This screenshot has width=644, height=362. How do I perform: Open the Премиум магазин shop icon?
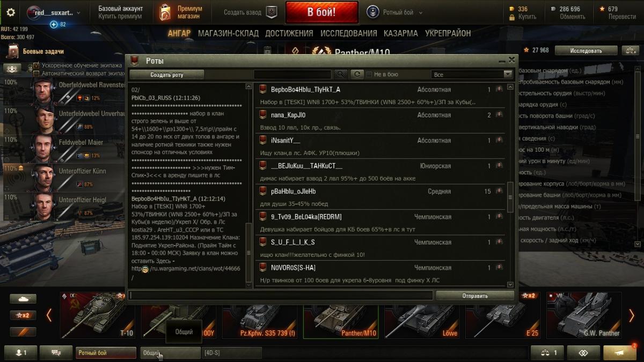click(x=166, y=12)
